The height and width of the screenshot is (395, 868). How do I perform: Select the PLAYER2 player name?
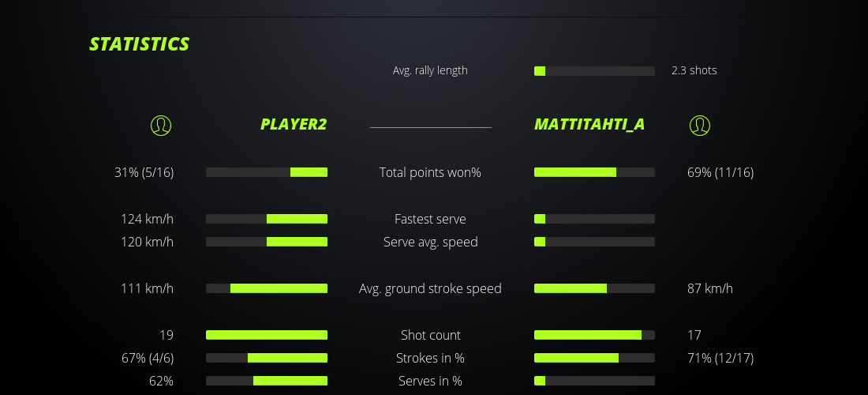click(x=294, y=125)
